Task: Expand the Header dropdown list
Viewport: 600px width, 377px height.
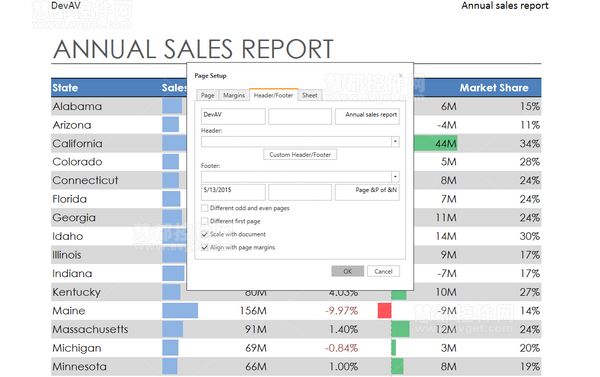Action: click(395, 142)
